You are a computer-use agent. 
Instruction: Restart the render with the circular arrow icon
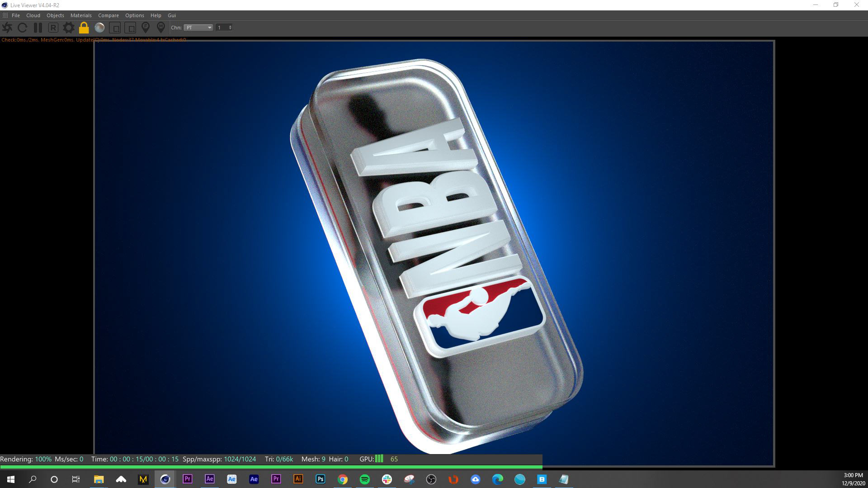(x=22, y=28)
